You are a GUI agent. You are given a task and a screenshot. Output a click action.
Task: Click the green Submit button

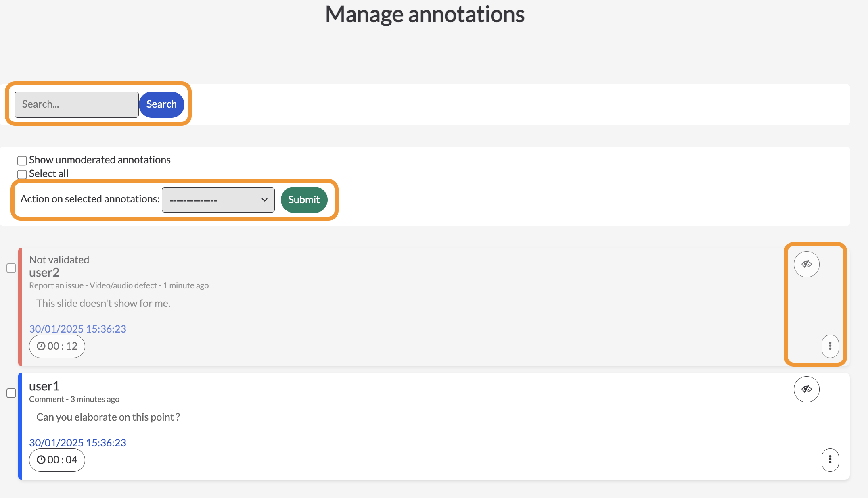[x=304, y=200]
